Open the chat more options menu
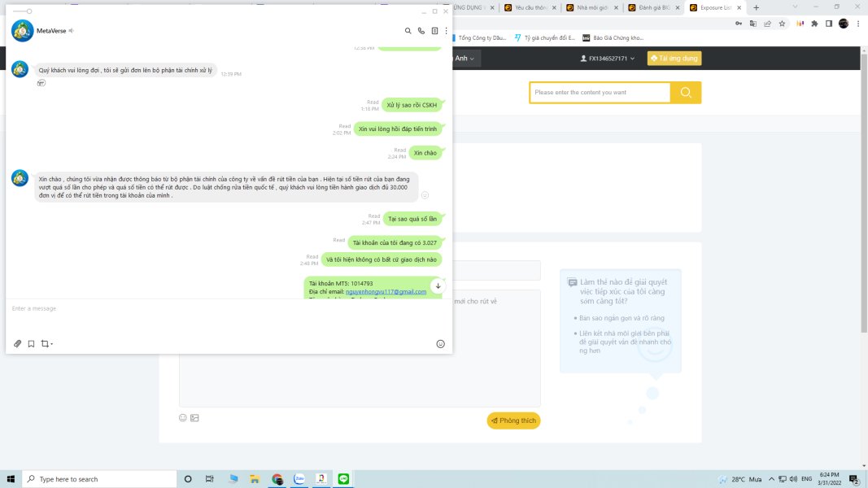The image size is (868, 488). [x=446, y=31]
